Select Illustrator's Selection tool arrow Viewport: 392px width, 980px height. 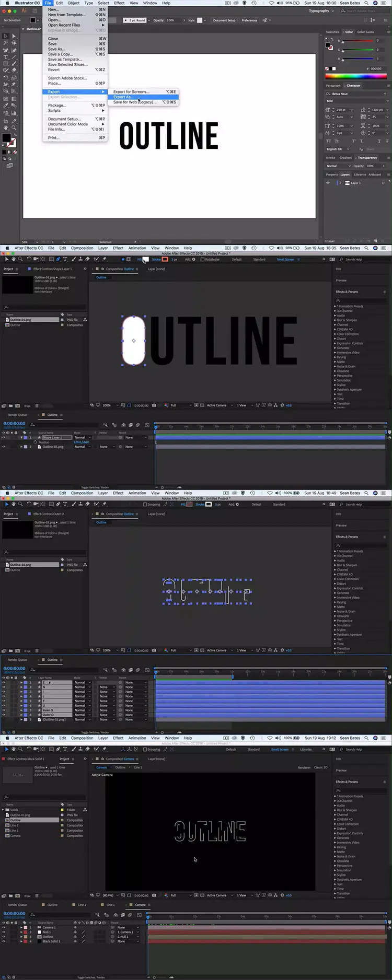click(6, 36)
